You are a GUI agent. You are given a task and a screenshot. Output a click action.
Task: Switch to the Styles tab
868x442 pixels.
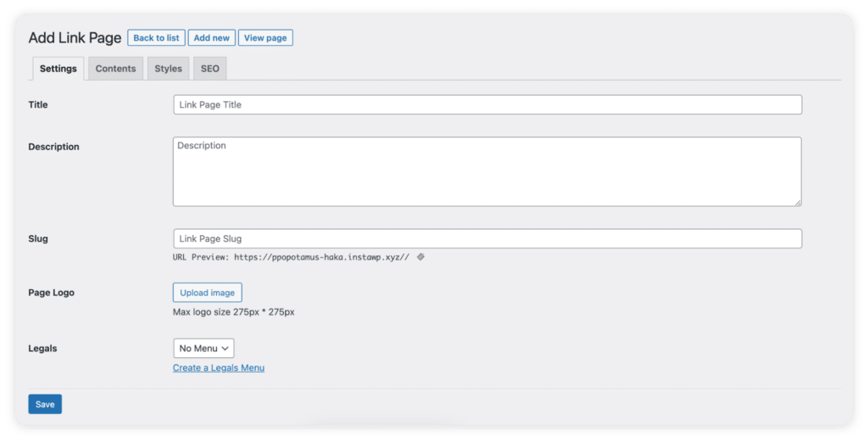coord(169,69)
